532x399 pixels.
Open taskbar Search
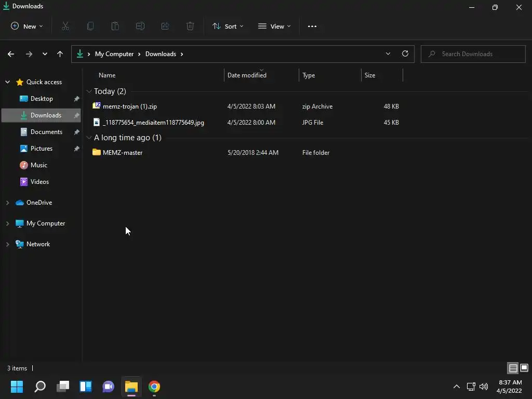40,387
